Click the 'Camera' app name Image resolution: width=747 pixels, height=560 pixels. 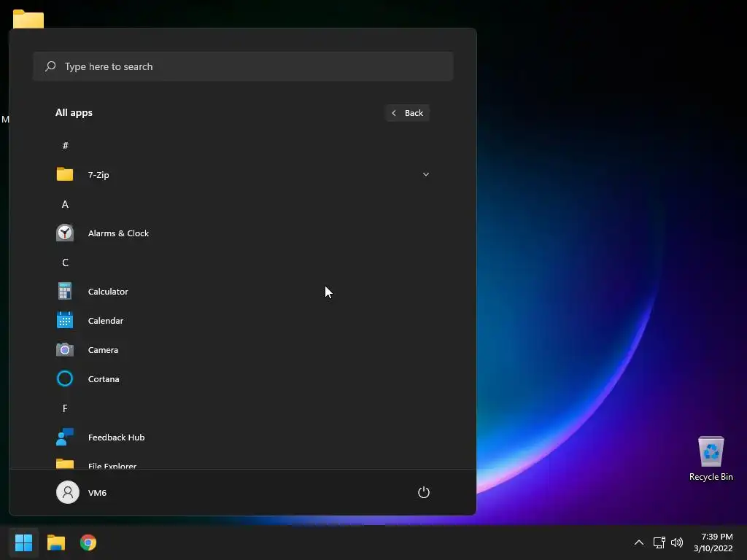[x=103, y=350]
